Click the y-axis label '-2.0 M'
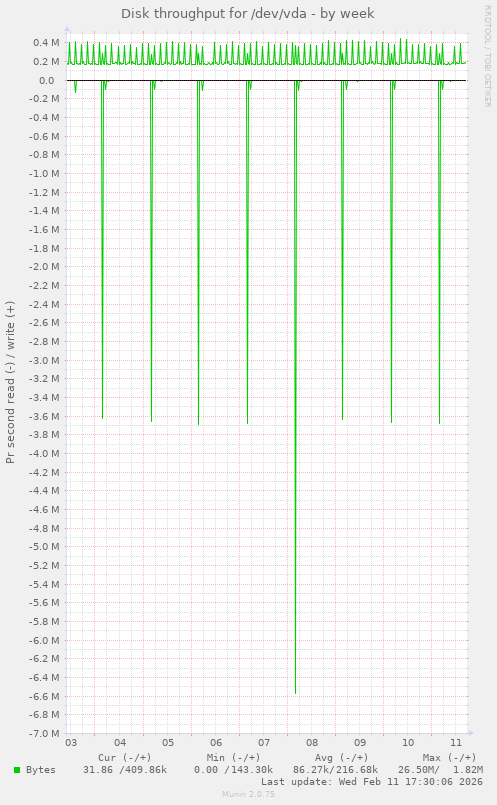The height and width of the screenshot is (805, 497). (45, 267)
